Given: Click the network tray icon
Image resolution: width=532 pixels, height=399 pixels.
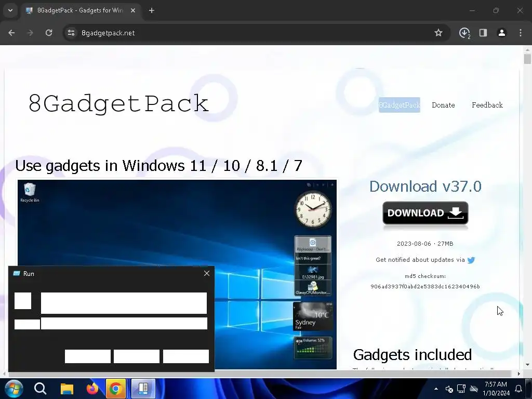Looking at the screenshot, I should pyautogui.click(x=461, y=389).
